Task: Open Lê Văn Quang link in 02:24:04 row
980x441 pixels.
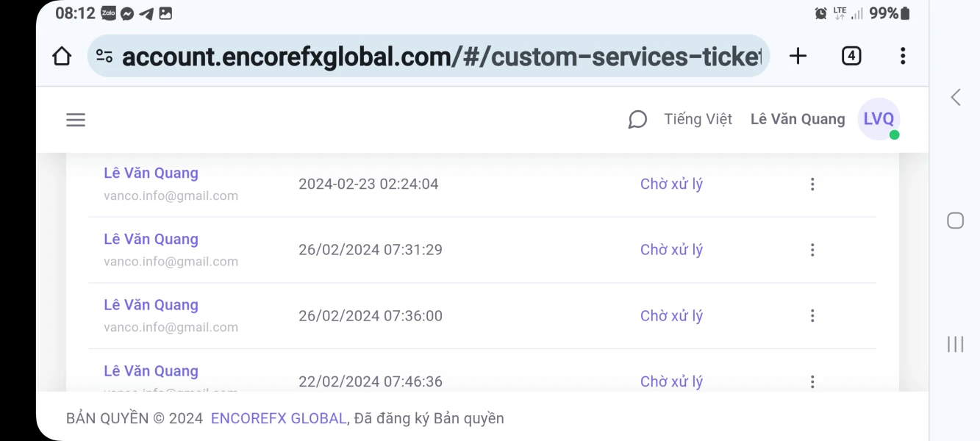Action: (151, 173)
